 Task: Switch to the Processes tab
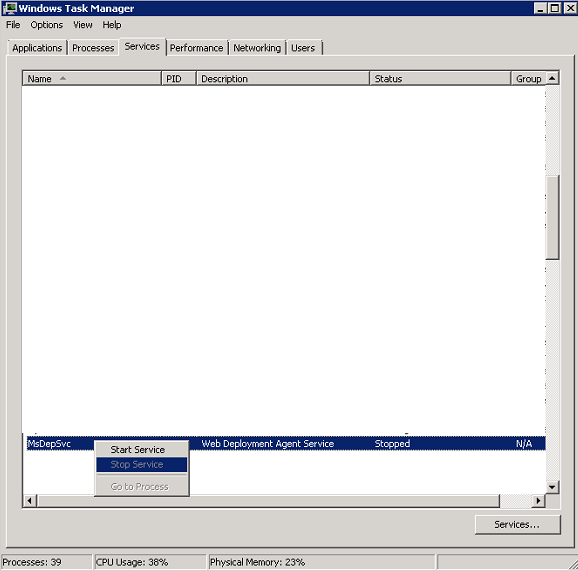(93, 48)
